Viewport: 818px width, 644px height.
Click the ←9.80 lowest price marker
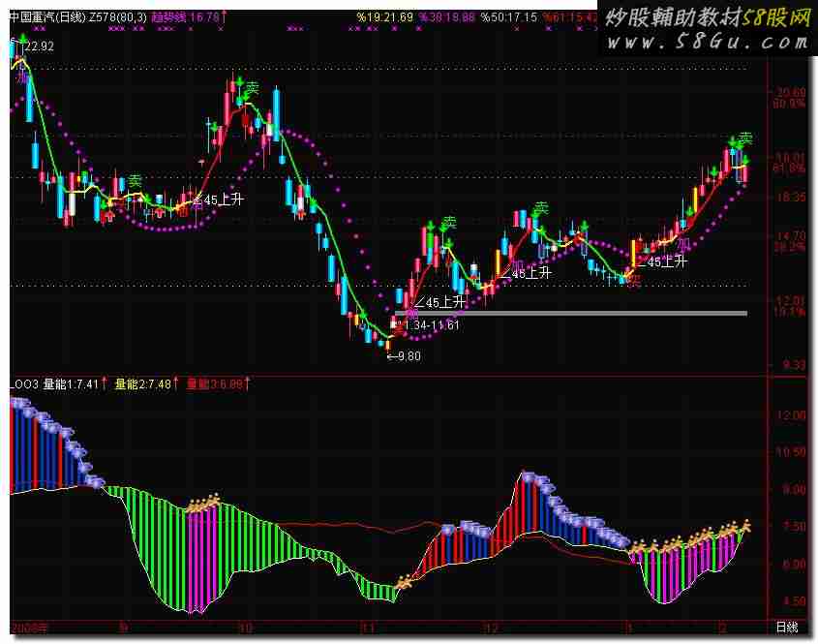coord(404,356)
